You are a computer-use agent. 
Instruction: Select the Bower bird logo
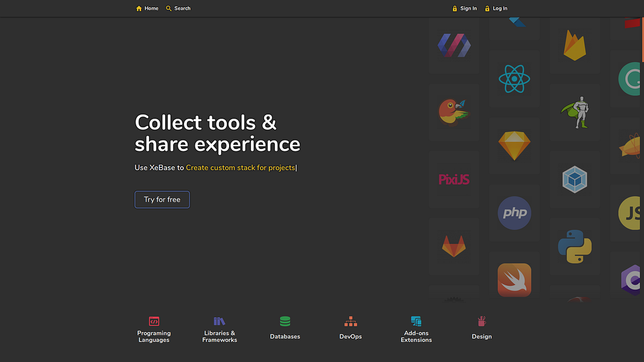[x=453, y=112]
